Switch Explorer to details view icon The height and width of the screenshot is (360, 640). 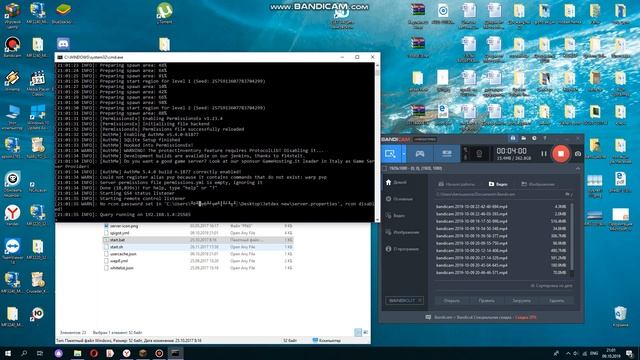[x=358, y=333]
